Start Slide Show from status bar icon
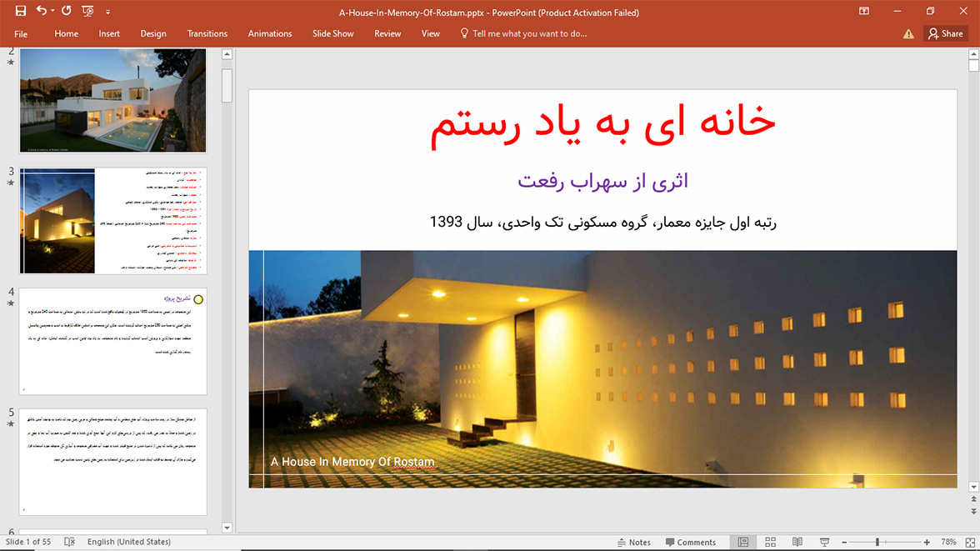980x551 pixels. [824, 542]
